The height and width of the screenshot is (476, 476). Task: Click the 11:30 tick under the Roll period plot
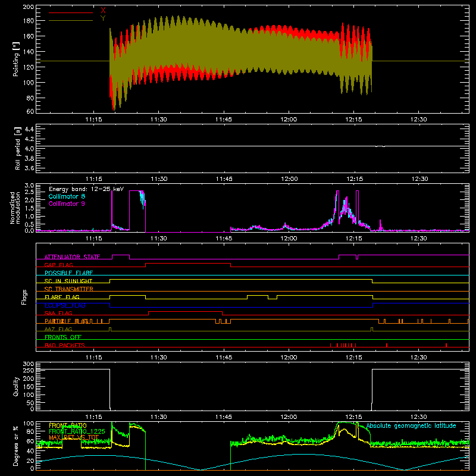coord(159,179)
